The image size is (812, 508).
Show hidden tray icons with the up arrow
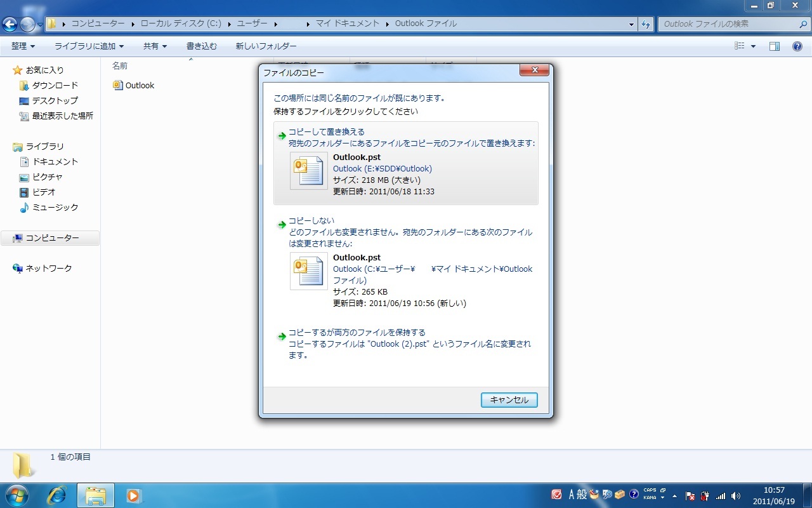pyautogui.click(x=674, y=495)
